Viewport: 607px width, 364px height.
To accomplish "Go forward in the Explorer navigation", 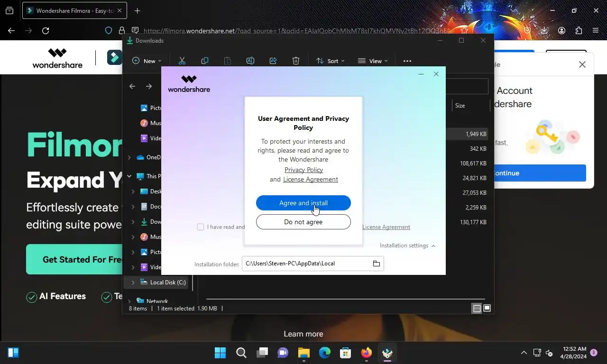I will tap(149, 86).
